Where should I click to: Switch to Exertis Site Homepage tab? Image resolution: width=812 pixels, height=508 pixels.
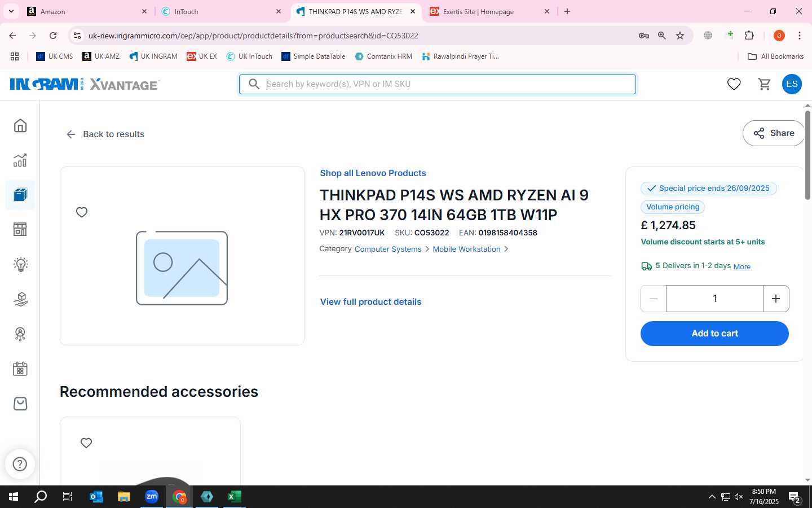(490, 11)
